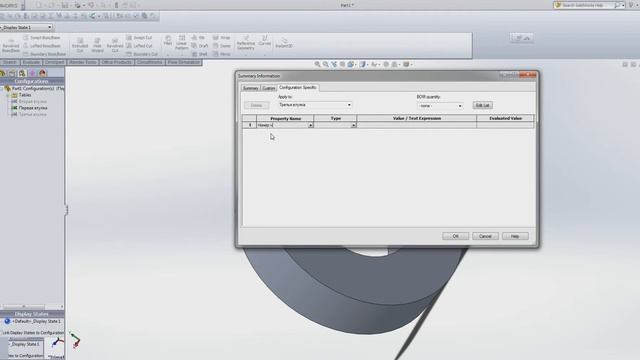Select the Lofted Boss/Base tool
Screen dimensions: 640x360
click(x=42, y=46)
